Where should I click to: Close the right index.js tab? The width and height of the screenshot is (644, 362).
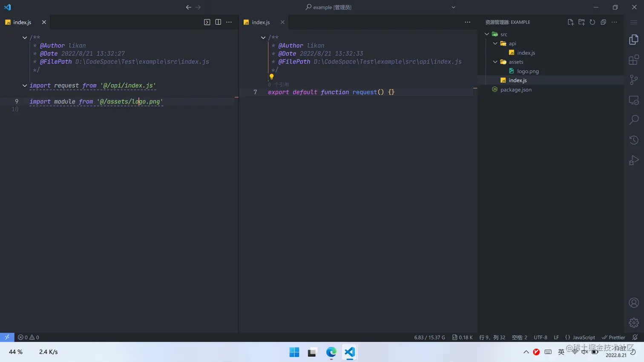(282, 22)
